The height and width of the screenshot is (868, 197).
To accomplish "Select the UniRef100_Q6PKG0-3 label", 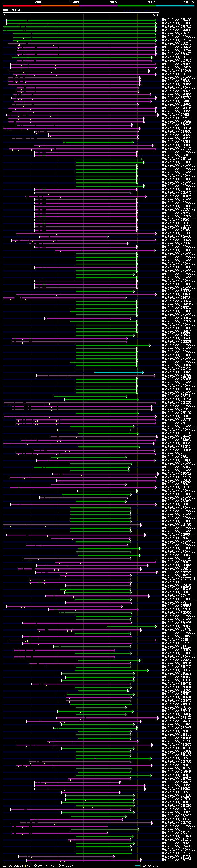I will (x=179, y=304).
